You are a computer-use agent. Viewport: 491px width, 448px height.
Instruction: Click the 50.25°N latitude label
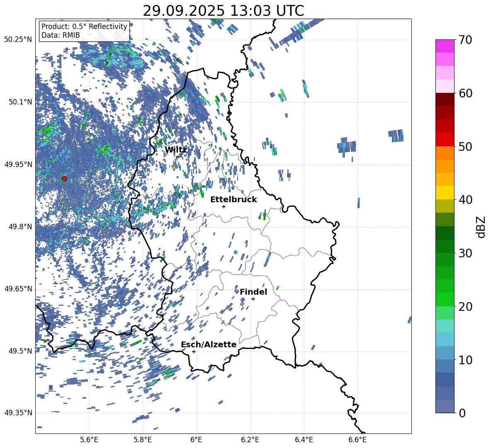pyautogui.click(x=18, y=40)
